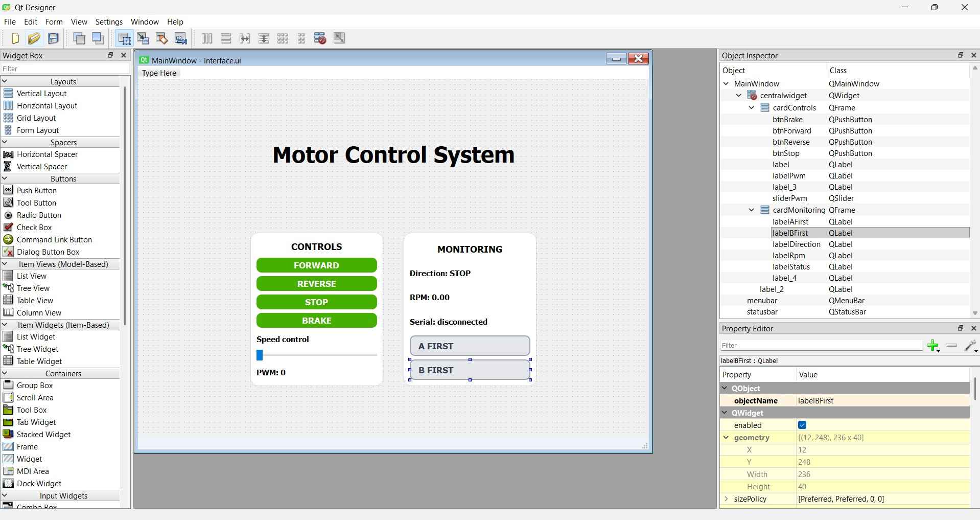The height and width of the screenshot is (520, 980).
Task: Click the Lay Out Vertically icon
Action: pyautogui.click(x=226, y=38)
